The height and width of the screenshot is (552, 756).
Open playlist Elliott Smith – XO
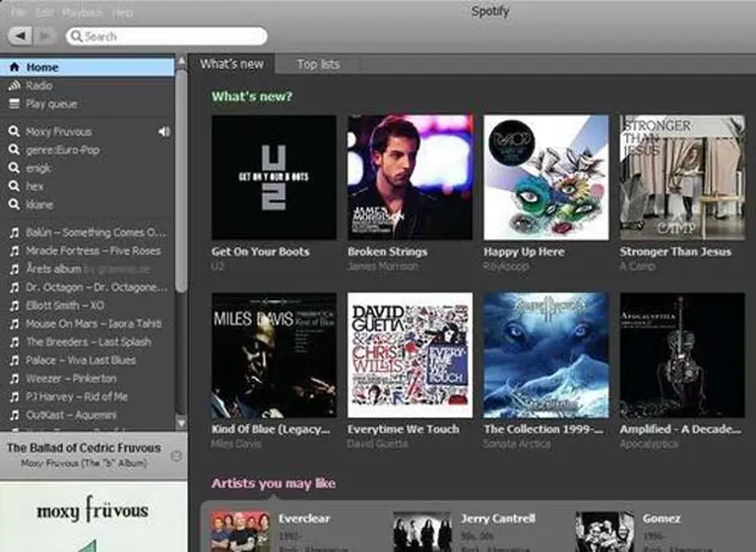pyautogui.click(x=88, y=306)
